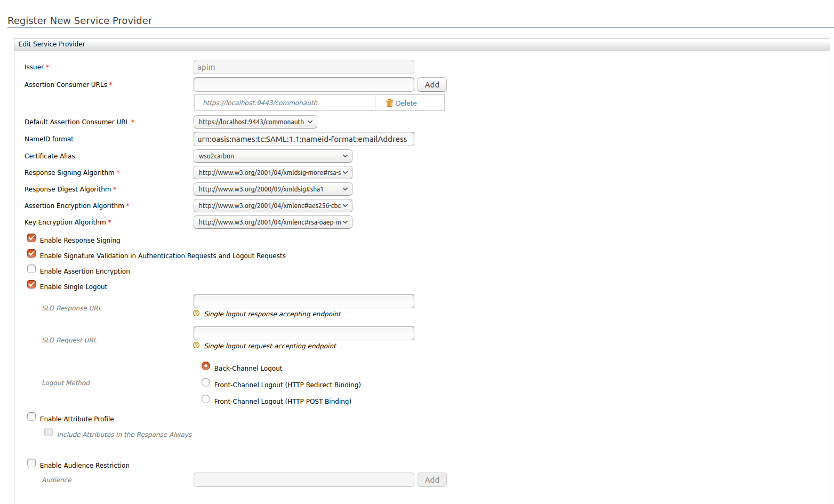Open the Response Digest Algorithm dropdown
Viewport: 834px width, 504px height.
272,189
